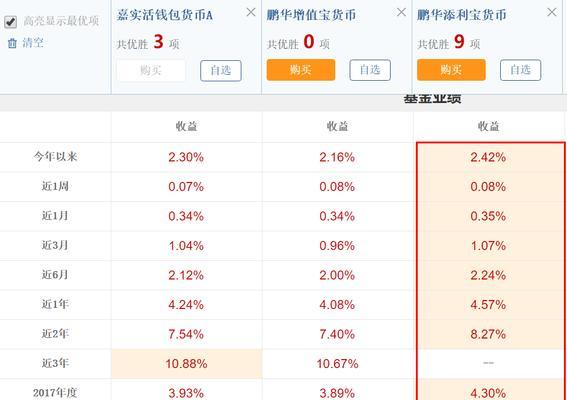
Task: Add 鹏华添利宝货币 to 自选 watchlist
Action: click(x=520, y=70)
